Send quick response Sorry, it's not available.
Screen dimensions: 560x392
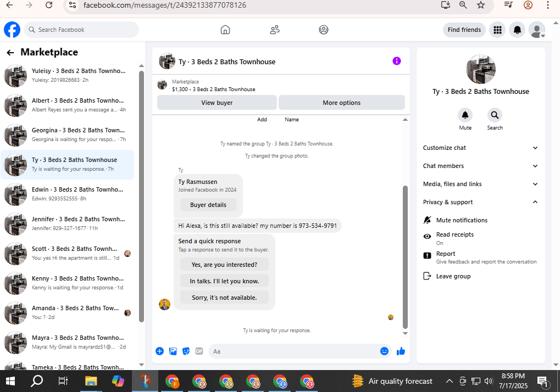pyautogui.click(x=224, y=298)
